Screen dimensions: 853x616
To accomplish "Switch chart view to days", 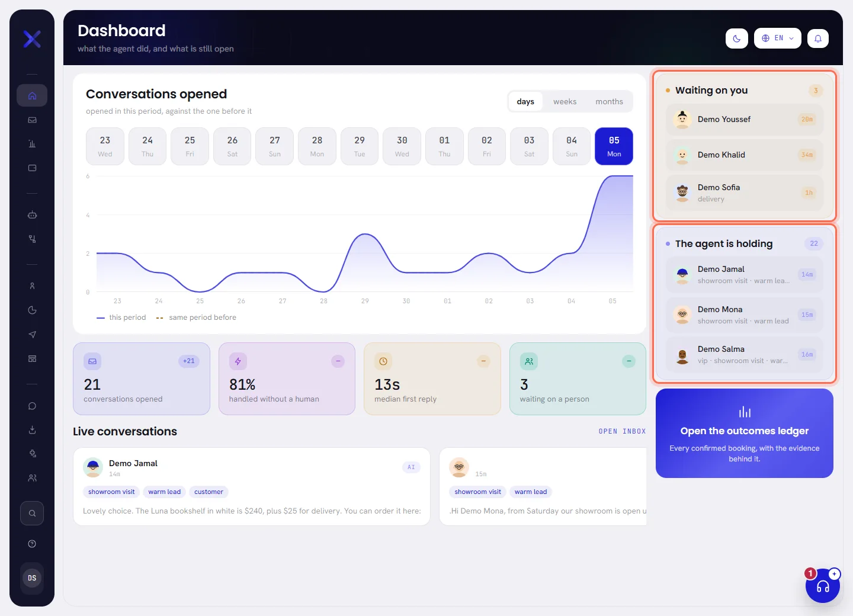I will coord(525,102).
